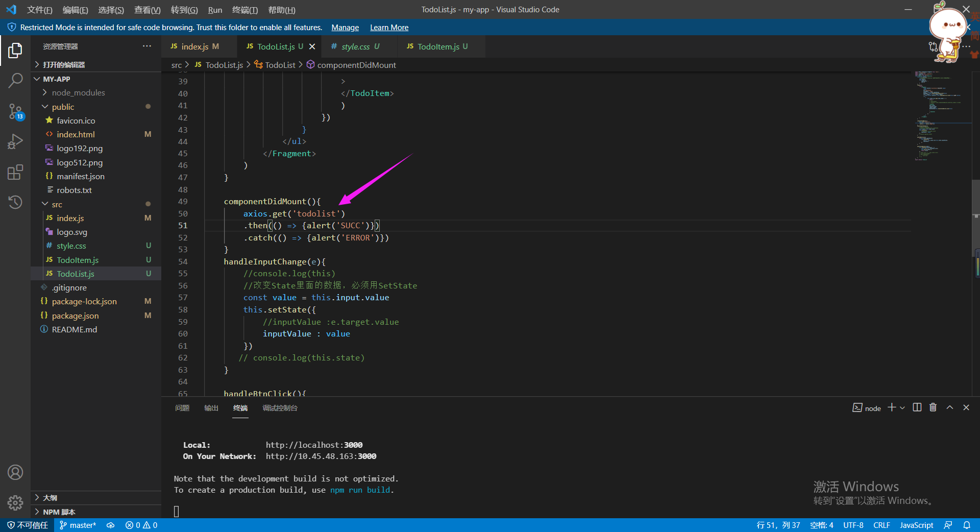
Task: Open the Manage gear icon
Action: [x=15, y=503]
